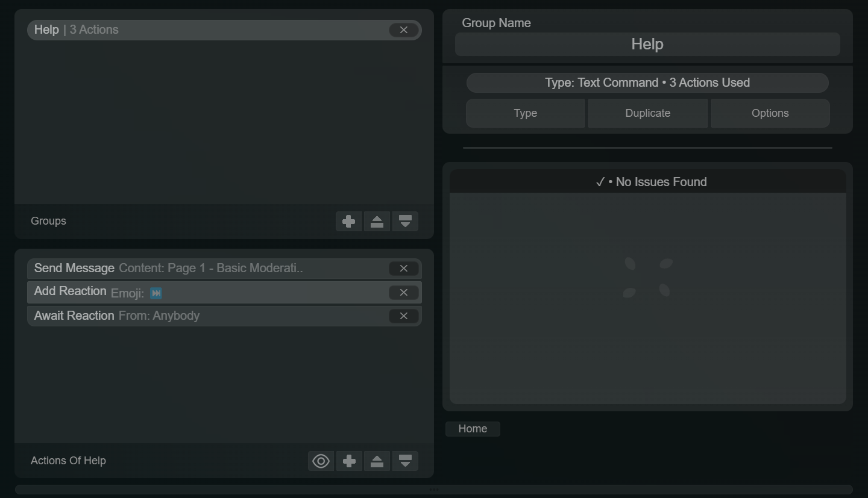Click the download icon in the Groups panel

pyautogui.click(x=405, y=221)
